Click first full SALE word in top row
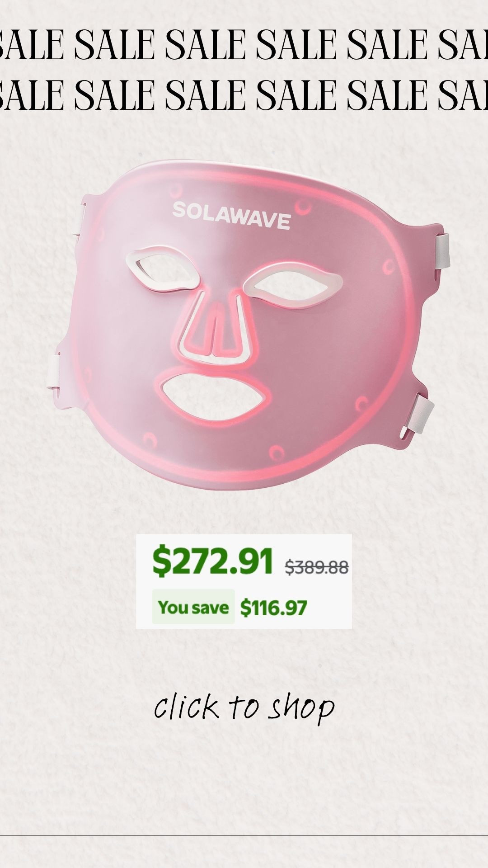Screen dimensions: 488x868 pos(115,45)
